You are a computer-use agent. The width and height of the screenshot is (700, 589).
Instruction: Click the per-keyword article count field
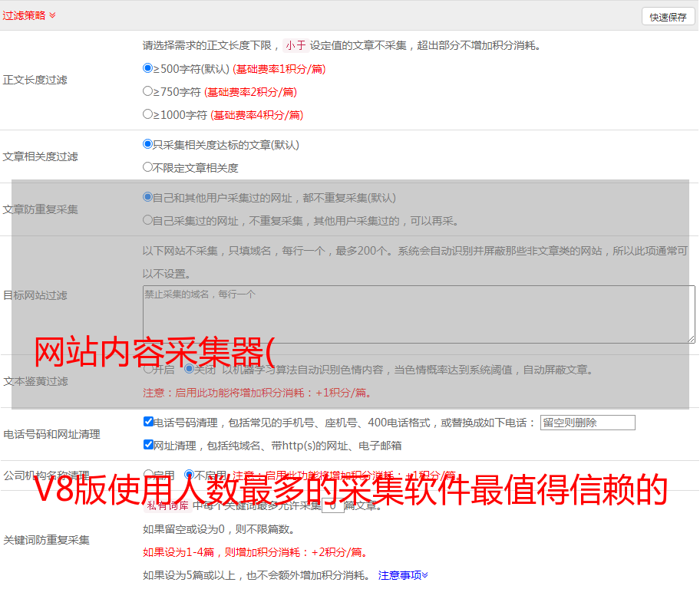click(332, 506)
